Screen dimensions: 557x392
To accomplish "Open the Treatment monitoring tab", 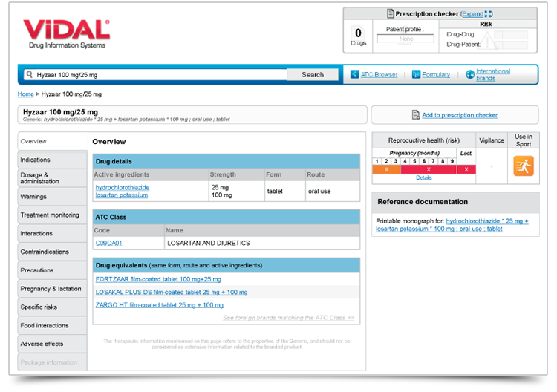I will [52, 215].
